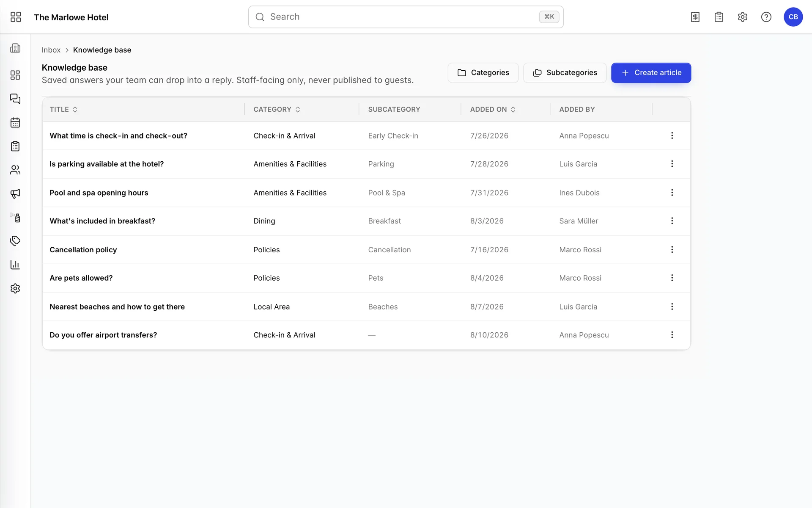This screenshot has height=508, width=812.
Task: Open 'Do you offer airport transfers?' article
Action: pos(103,335)
